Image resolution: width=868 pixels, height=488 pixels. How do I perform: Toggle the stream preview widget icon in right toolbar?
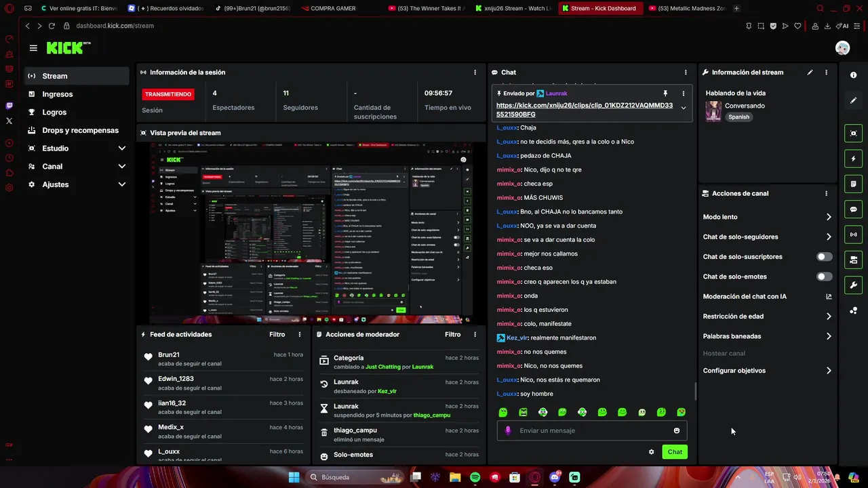coord(854,134)
